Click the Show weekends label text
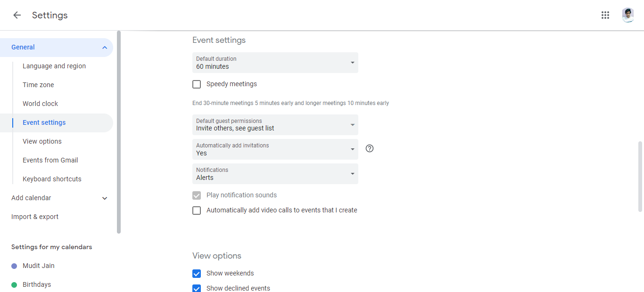This screenshot has height=292, width=644. (230, 273)
